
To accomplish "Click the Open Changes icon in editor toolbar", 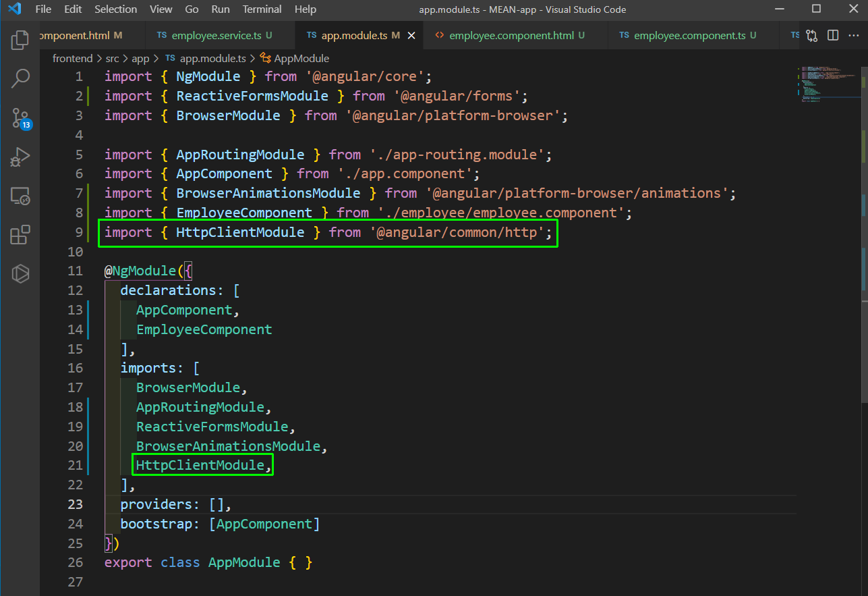I will (811, 35).
